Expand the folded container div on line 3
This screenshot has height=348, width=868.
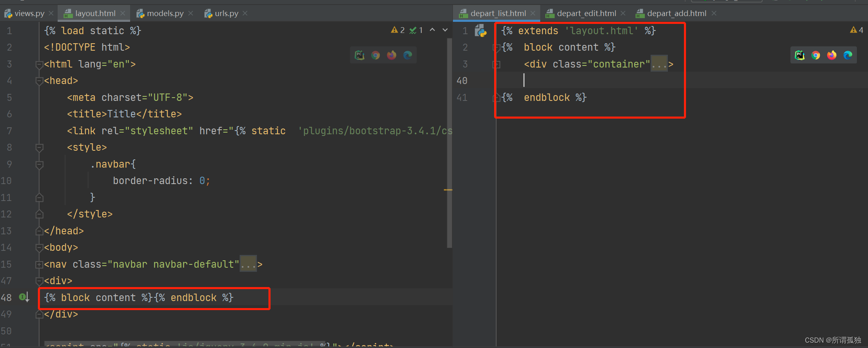click(497, 64)
